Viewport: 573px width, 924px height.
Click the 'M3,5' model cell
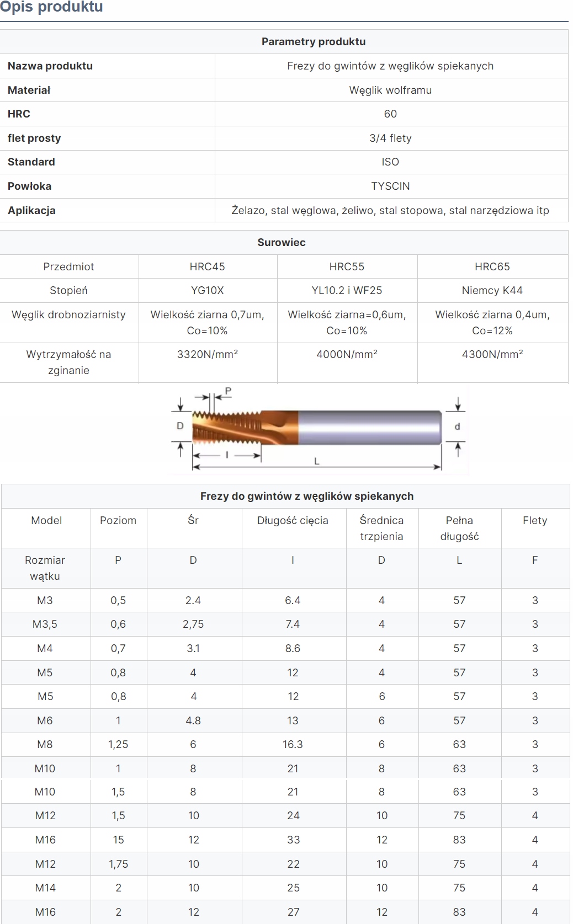45,624
